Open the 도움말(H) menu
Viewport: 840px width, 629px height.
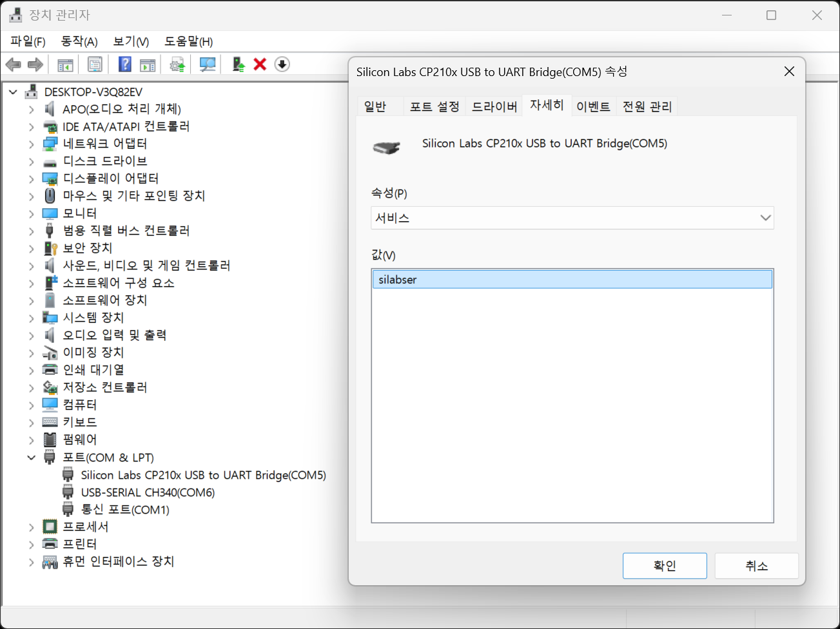pos(188,41)
